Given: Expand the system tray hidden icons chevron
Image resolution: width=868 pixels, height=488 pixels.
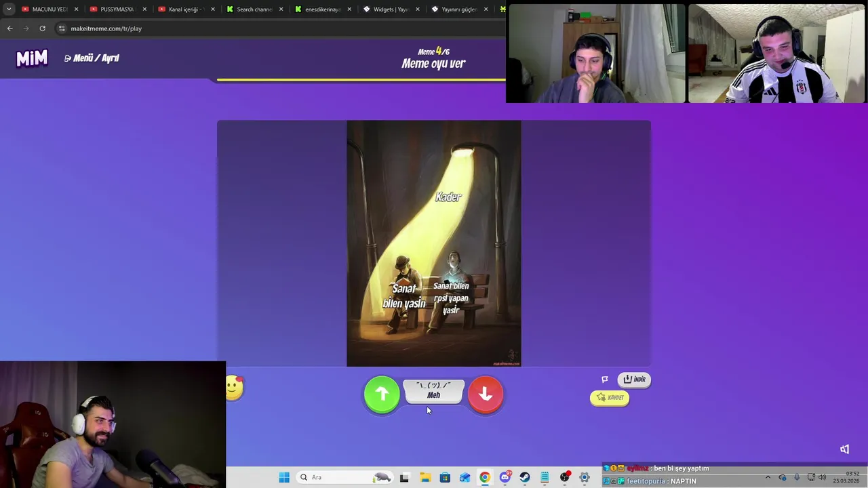Looking at the screenshot, I should tap(768, 477).
